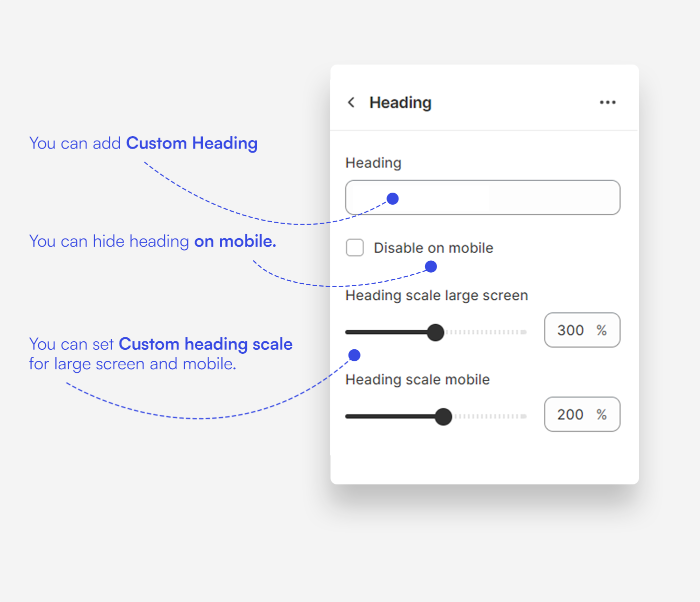Focus the Heading text input field
Screen dimensions: 700x602
(x=500, y=198)
